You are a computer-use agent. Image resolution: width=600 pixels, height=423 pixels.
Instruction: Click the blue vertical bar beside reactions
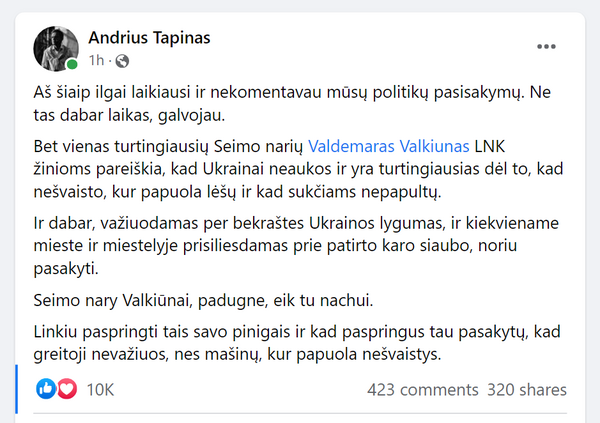point(17,390)
